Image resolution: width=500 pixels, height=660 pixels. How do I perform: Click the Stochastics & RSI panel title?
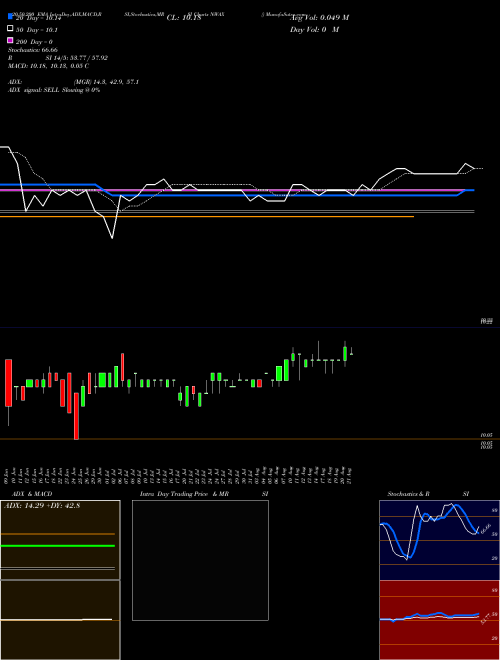pos(409,494)
